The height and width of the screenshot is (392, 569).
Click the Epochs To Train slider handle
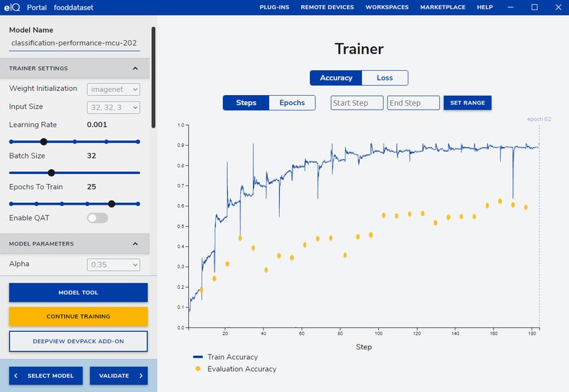pos(112,204)
